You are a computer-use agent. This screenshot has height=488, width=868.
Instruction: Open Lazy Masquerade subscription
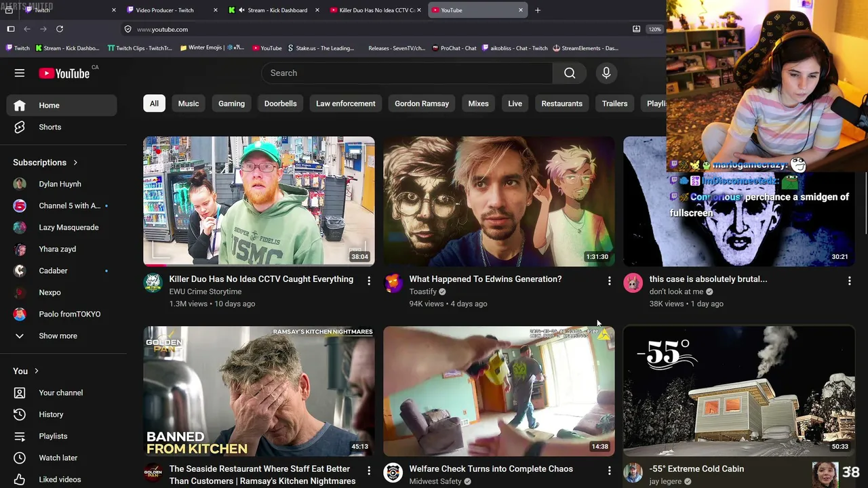(x=62, y=228)
